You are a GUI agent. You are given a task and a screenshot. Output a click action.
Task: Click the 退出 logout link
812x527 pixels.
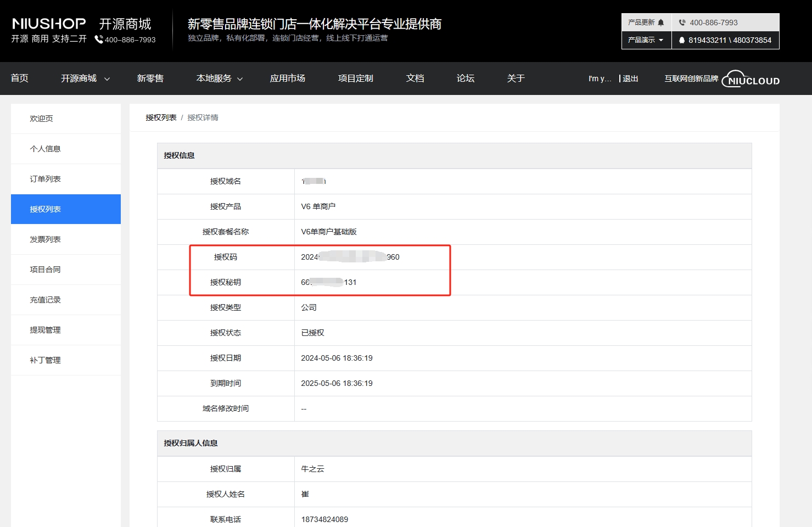point(630,79)
